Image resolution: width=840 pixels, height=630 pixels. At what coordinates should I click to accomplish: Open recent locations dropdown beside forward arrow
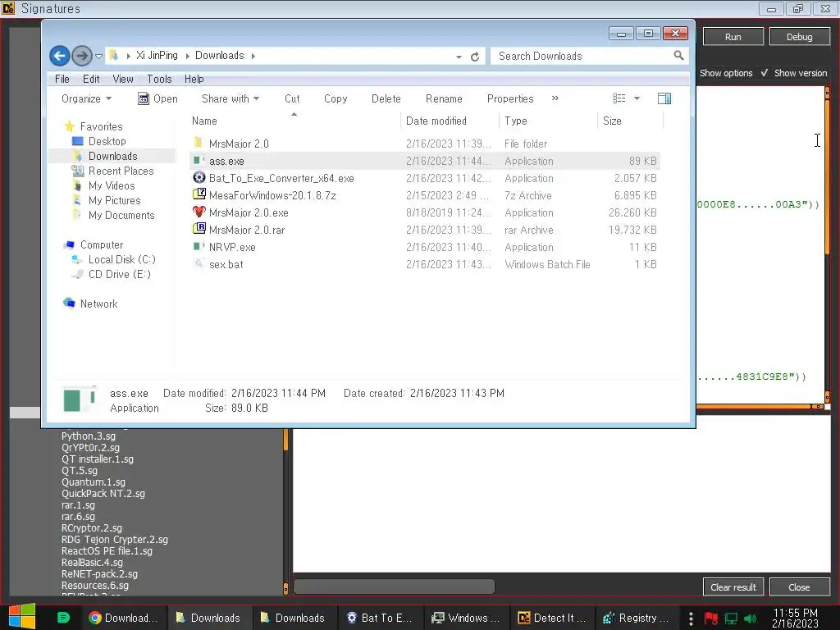pyautogui.click(x=98, y=56)
